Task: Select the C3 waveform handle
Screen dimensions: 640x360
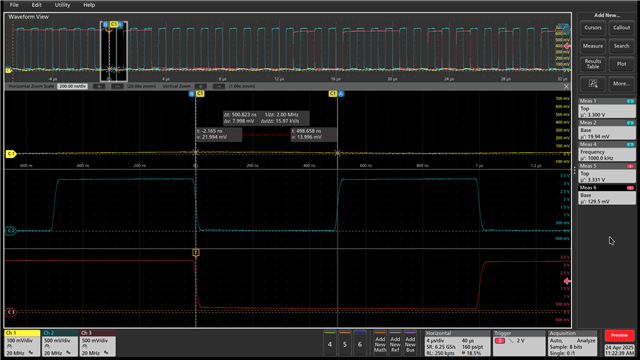Action: pyautogui.click(x=11, y=312)
